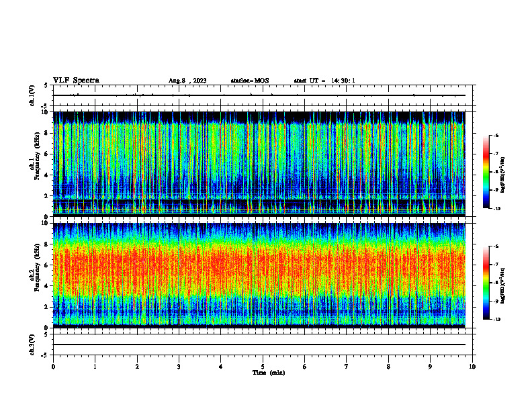Click the "ch.3(V)" axis label
Image resolution: width=532 pixels, height=411 pixels.
pyautogui.click(x=32, y=345)
